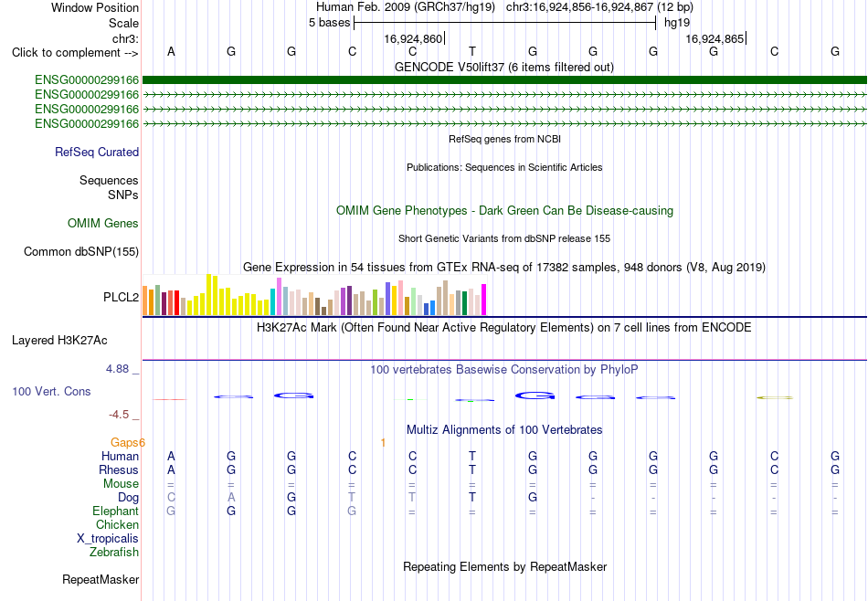Open the RefSeq Curated track label

tap(97, 153)
